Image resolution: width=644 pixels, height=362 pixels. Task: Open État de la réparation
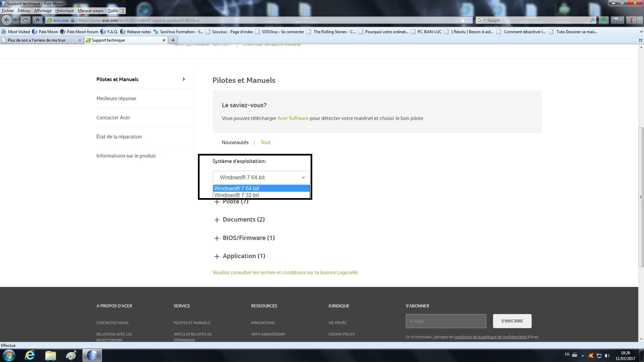tap(119, 137)
